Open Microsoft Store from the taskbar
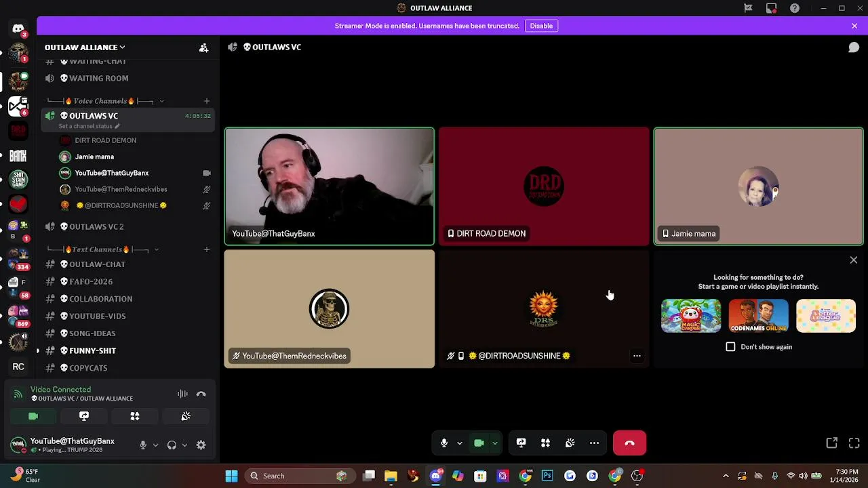868x488 pixels. point(480,476)
